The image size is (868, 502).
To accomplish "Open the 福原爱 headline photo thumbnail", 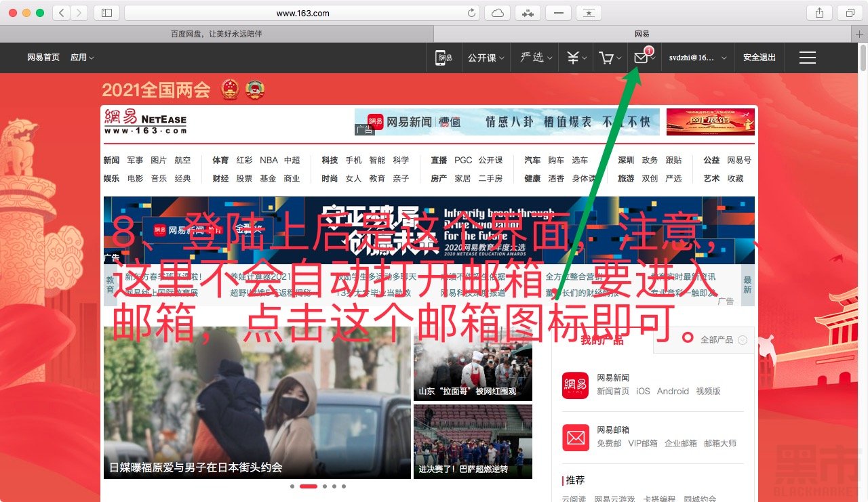I will click(x=257, y=402).
